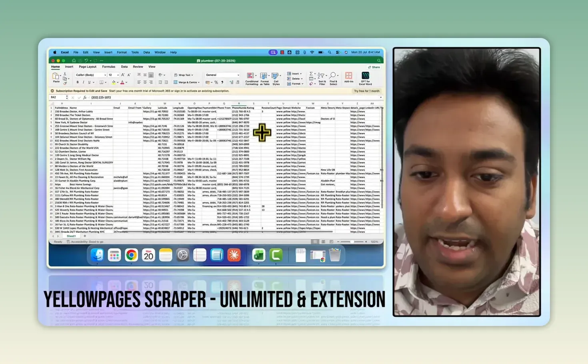
Task: Click the fill color highlighter swatch
Action: [114, 82]
